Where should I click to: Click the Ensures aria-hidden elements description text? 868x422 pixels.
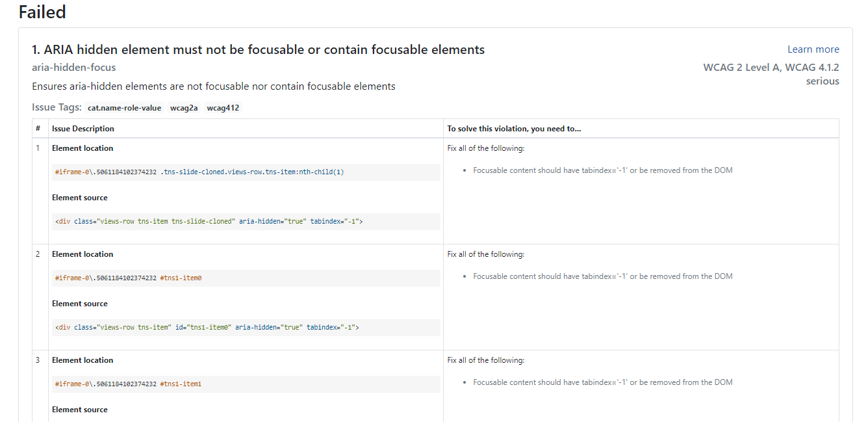coord(213,86)
